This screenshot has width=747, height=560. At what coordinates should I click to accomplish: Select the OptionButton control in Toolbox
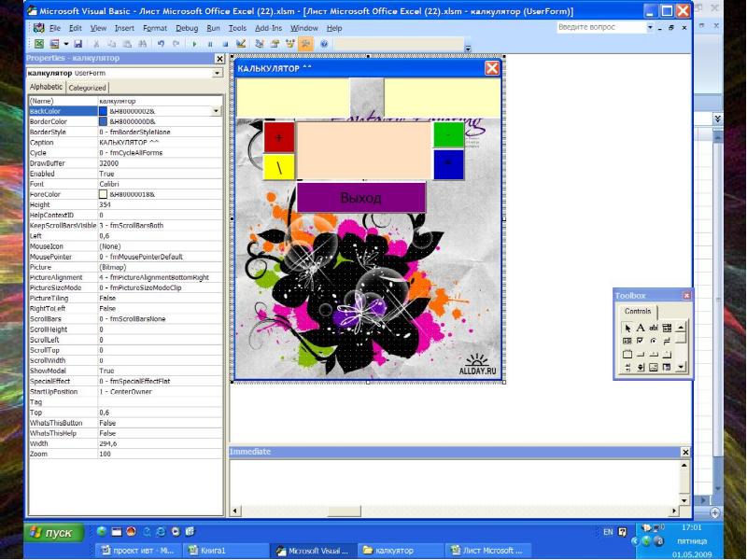click(654, 341)
